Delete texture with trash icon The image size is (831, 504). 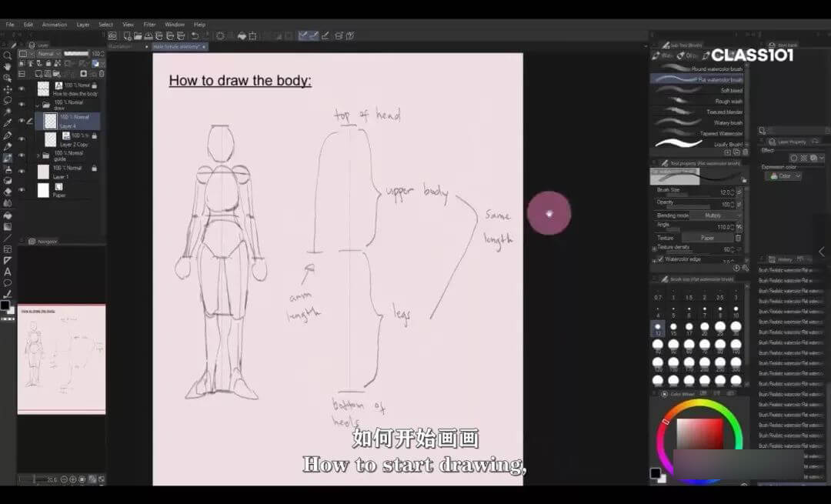[738, 238]
